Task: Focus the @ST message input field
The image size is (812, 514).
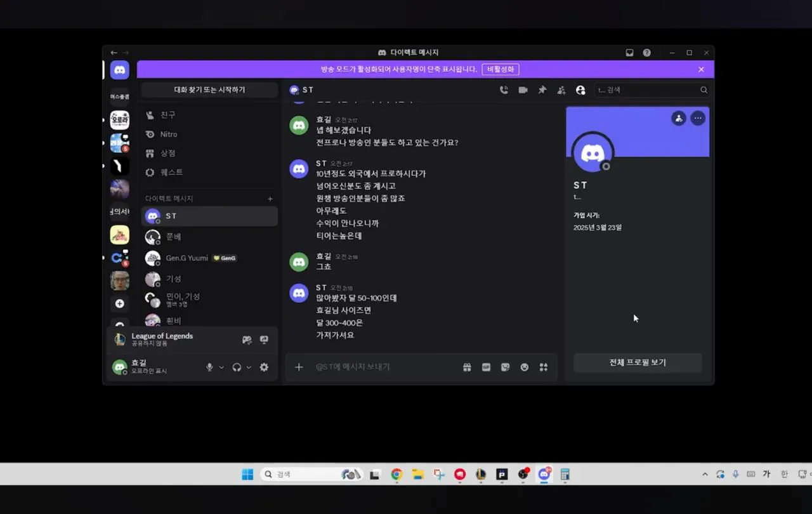Action: click(384, 367)
